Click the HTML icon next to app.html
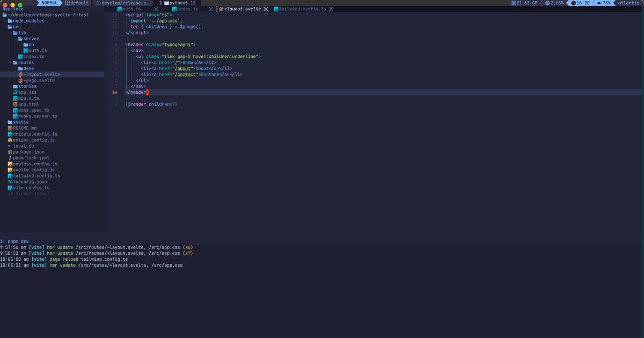The height and width of the screenshot is (338, 644). tap(15, 104)
